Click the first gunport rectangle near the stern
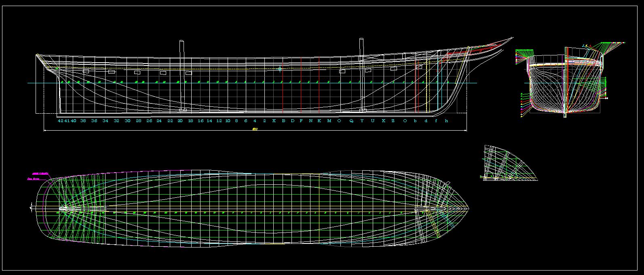 [x=86, y=71]
